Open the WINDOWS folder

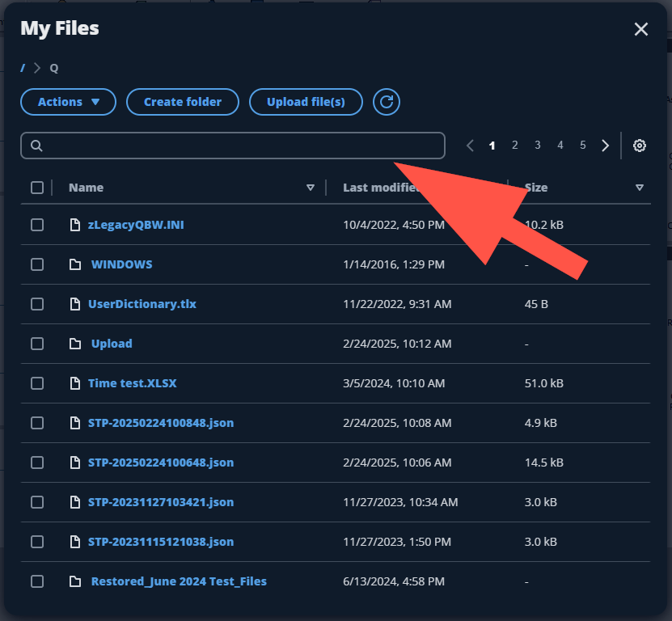coord(122,264)
